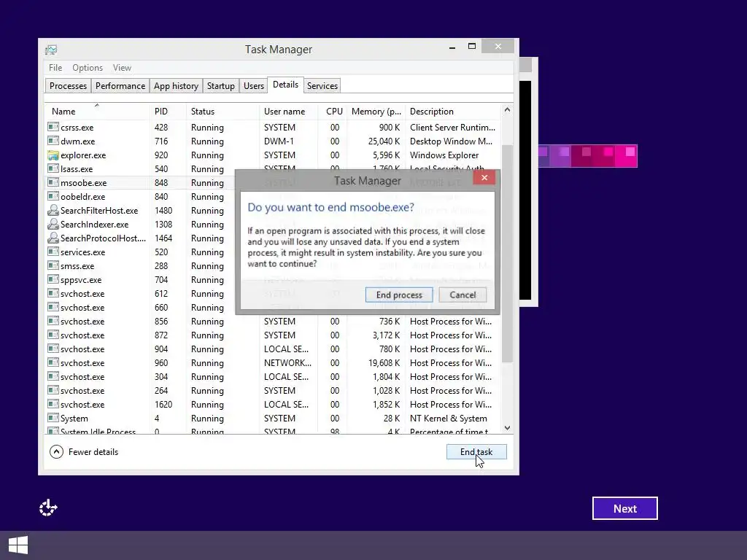Screen dimensions: 747x560
Task: Select the services.exe process name
Action: click(x=83, y=252)
